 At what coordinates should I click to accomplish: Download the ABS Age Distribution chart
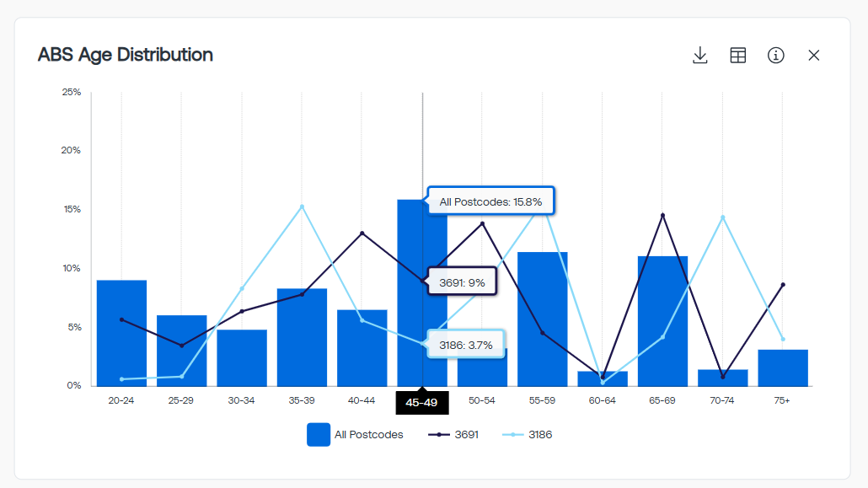coord(699,56)
